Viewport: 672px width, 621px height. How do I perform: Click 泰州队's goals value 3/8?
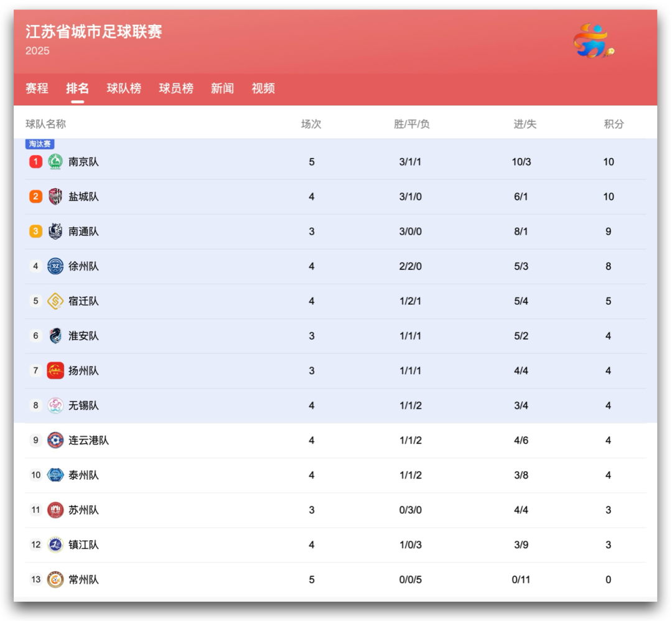[x=521, y=475]
